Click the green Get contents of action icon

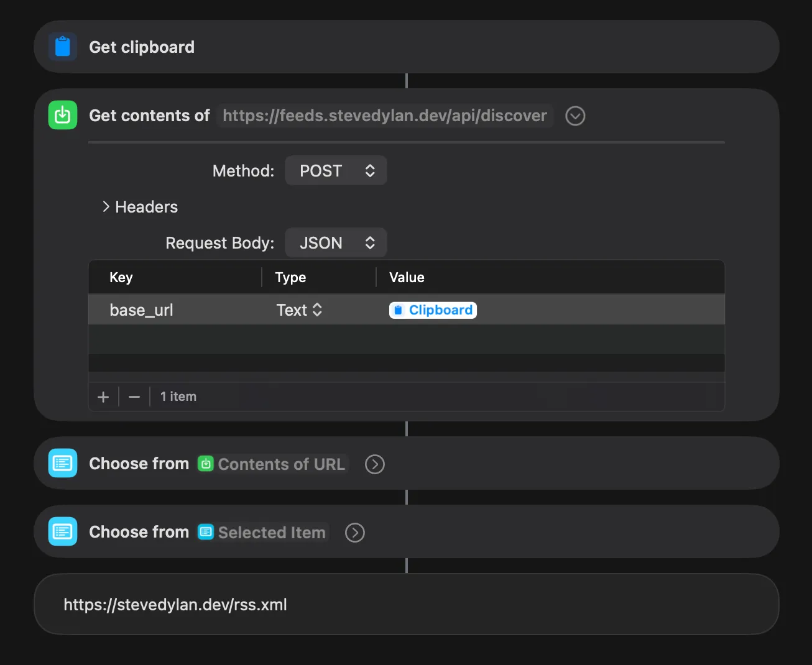[x=63, y=115]
